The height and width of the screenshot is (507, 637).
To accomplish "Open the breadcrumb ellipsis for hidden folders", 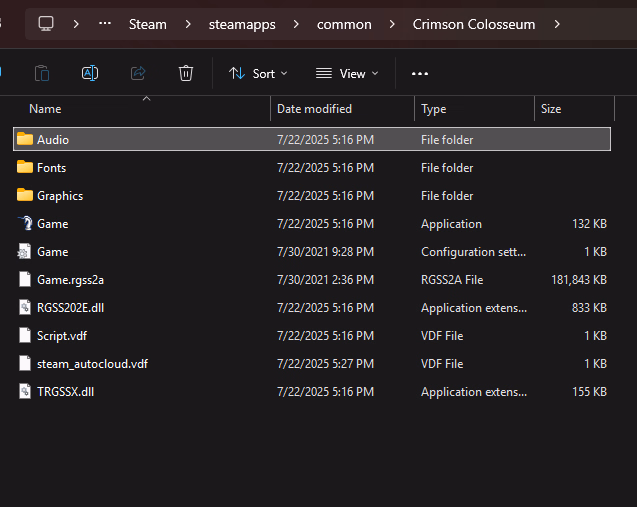I will click(105, 24).
